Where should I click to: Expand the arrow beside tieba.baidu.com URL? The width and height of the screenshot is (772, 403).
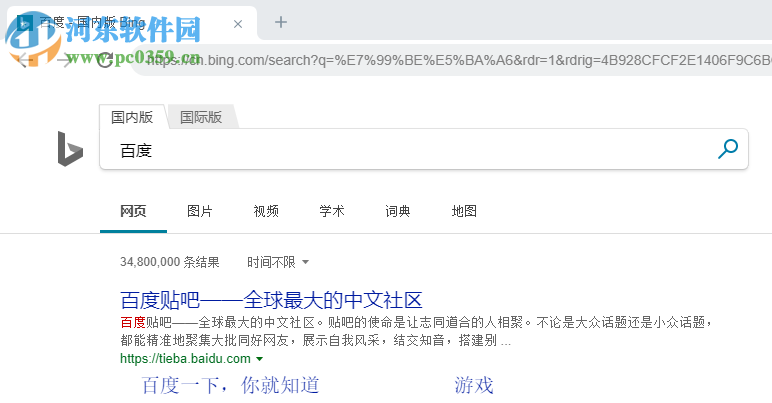[259, 359]
